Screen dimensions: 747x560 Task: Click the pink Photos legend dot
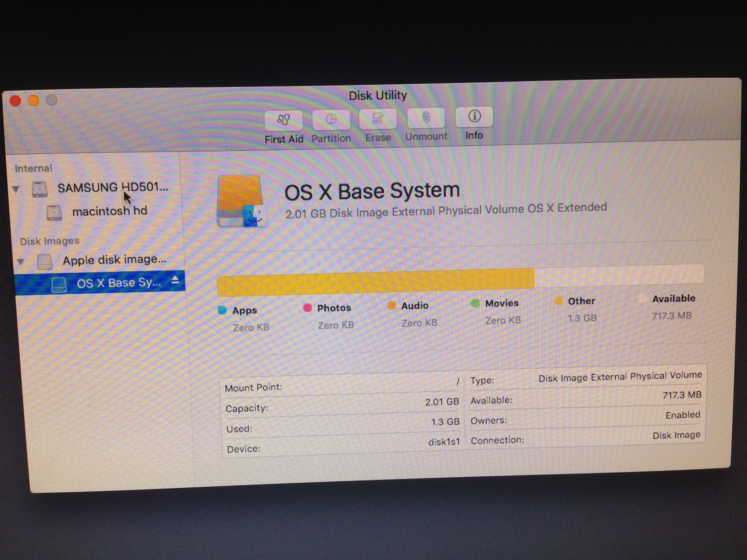(x=308, y=308)
